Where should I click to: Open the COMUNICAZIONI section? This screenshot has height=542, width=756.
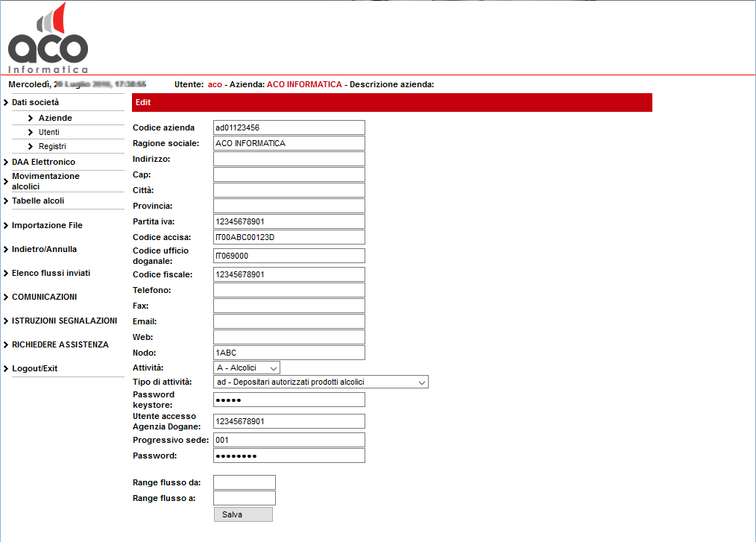pos(44,297)
